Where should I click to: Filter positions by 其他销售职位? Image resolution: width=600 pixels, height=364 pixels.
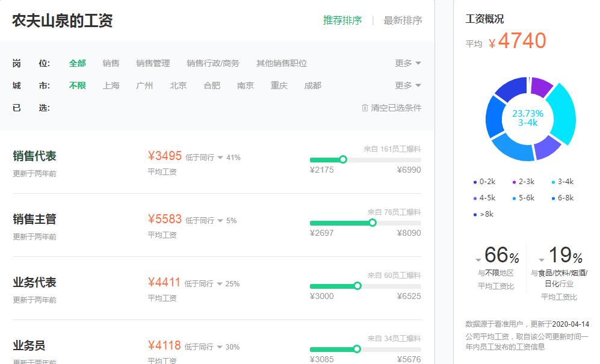click(x=282, y=63)
